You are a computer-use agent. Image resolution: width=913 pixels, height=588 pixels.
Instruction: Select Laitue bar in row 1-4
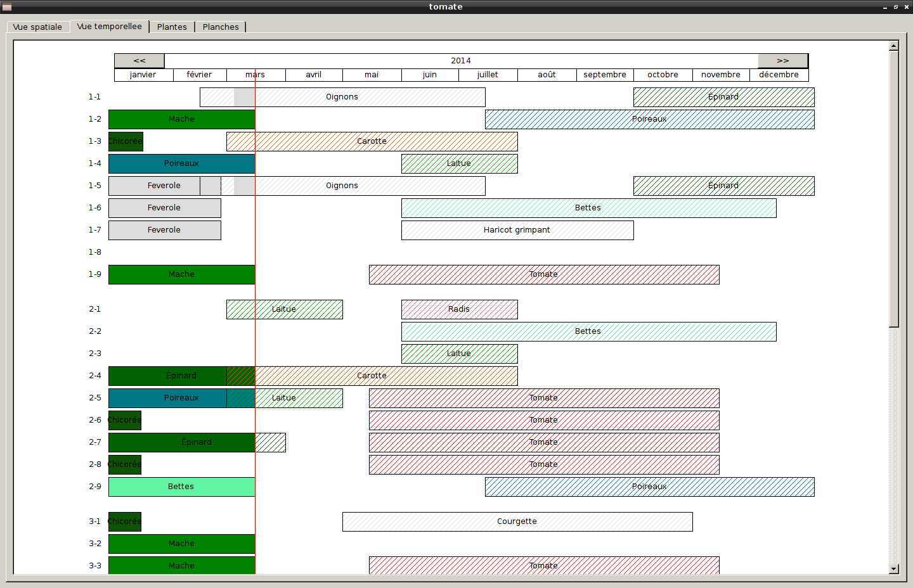pos(459,163)
